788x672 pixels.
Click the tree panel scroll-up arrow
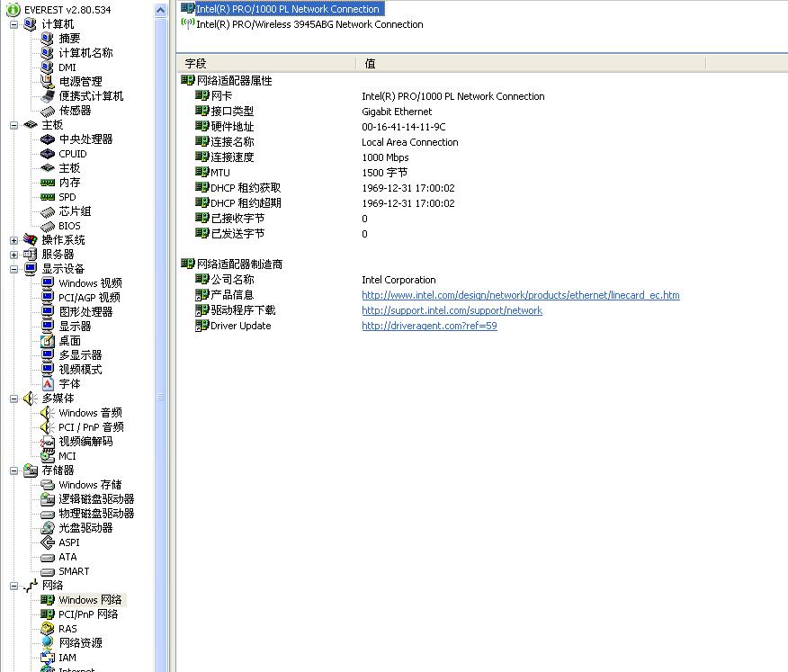coord(161,10)
